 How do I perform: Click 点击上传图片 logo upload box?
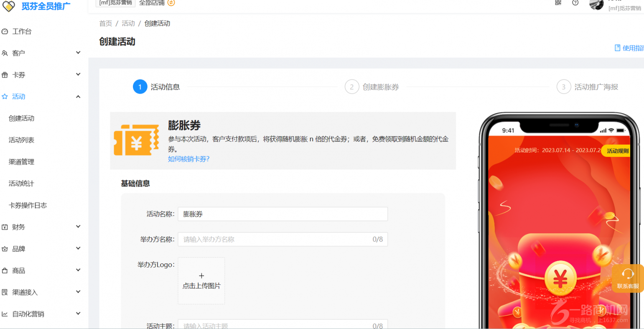click(201, 281)
